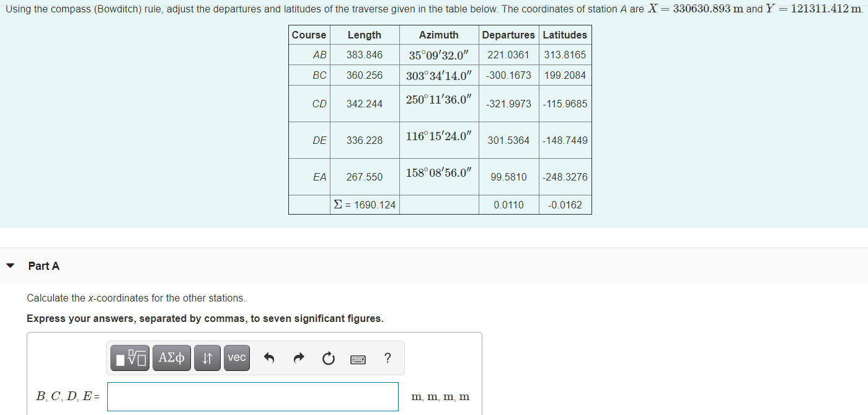Select the departures total 0.0110 cell
Screen dimensions: 868x415
tap(508, 205)
